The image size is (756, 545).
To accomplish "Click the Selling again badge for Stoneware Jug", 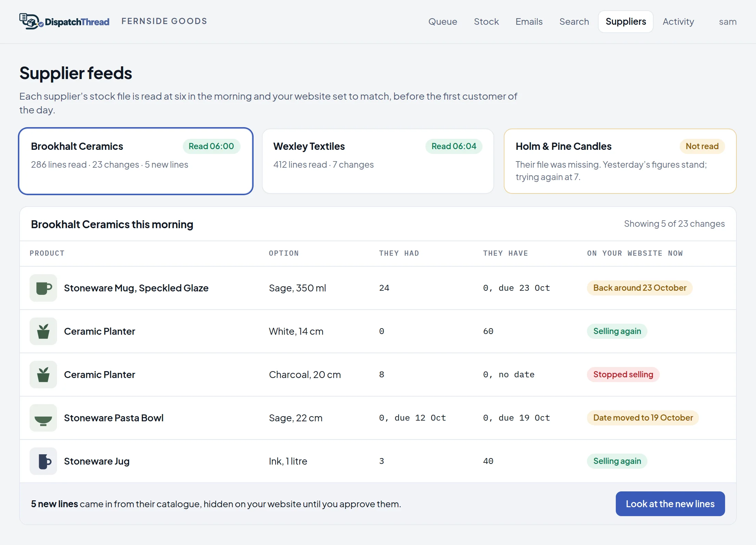I will tap(617, 461).
